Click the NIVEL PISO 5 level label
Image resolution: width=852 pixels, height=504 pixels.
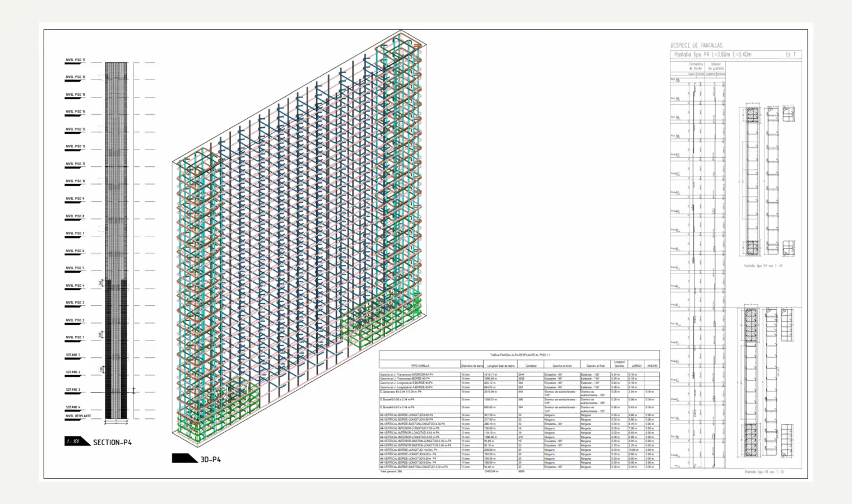75,268
